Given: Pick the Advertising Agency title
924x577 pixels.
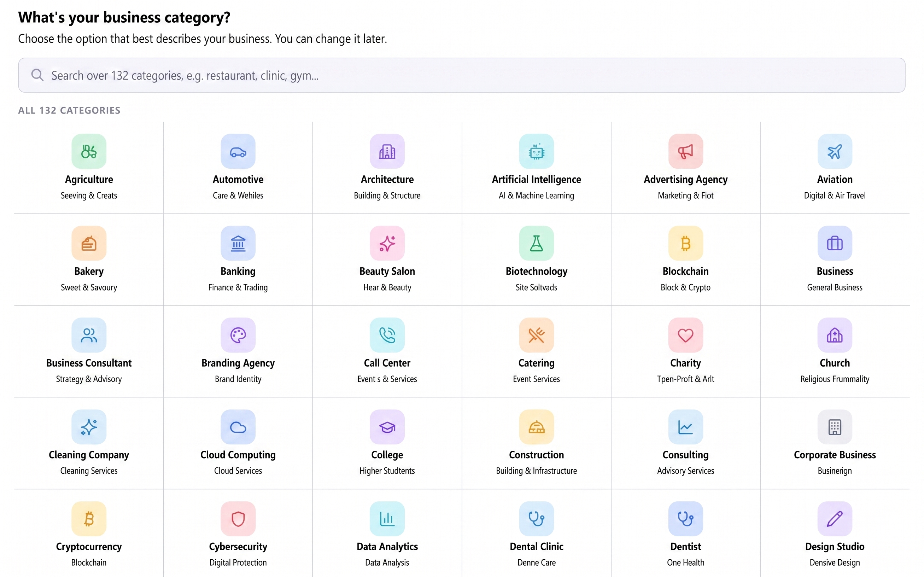Looking at the screenshot, I should tap(685, 179).
